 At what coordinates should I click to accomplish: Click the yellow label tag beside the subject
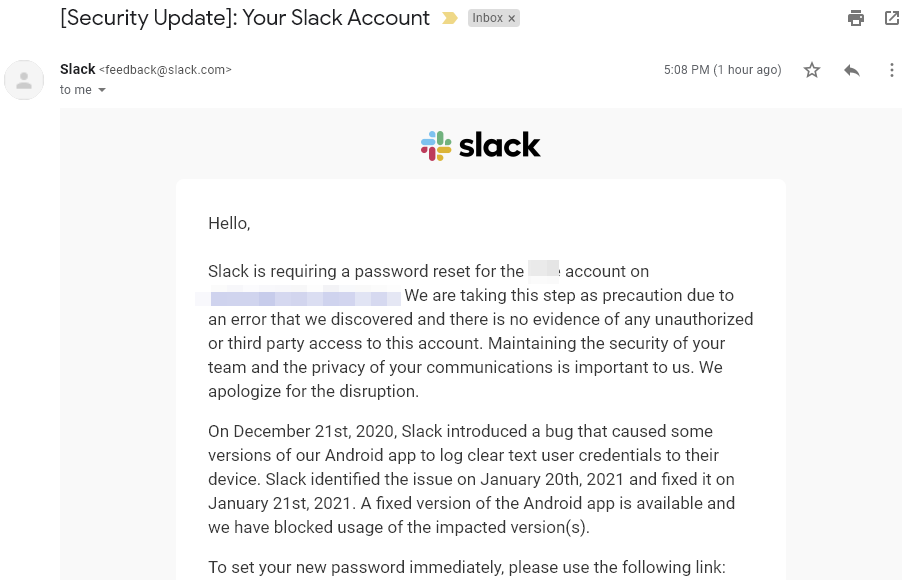448,18
